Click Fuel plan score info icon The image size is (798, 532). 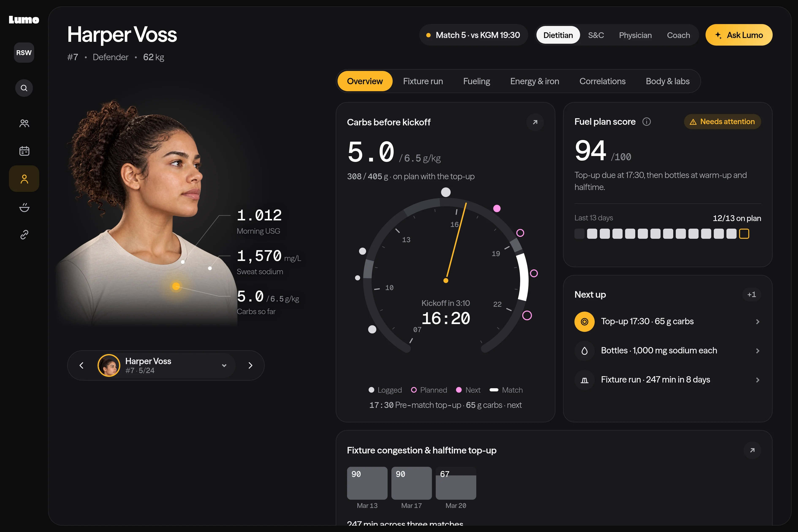coord(646,121)
